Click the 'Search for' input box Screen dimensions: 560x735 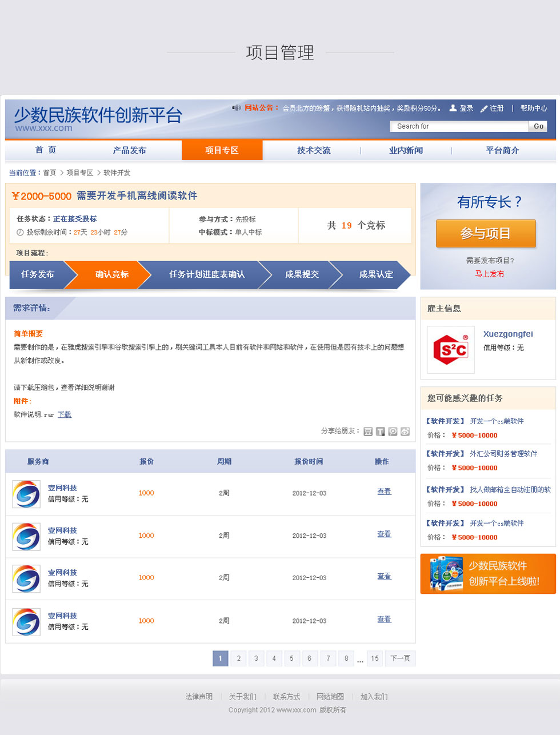click(x=459, y=126)
